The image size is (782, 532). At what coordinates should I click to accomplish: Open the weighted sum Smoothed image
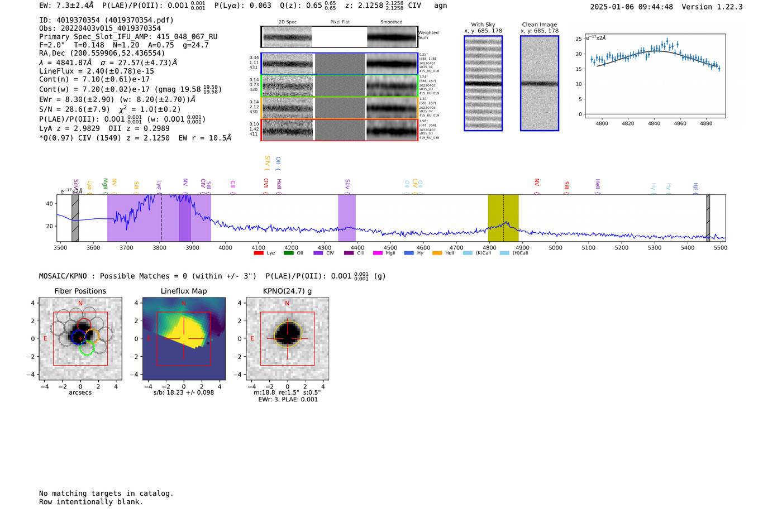(x=392, y=37)
